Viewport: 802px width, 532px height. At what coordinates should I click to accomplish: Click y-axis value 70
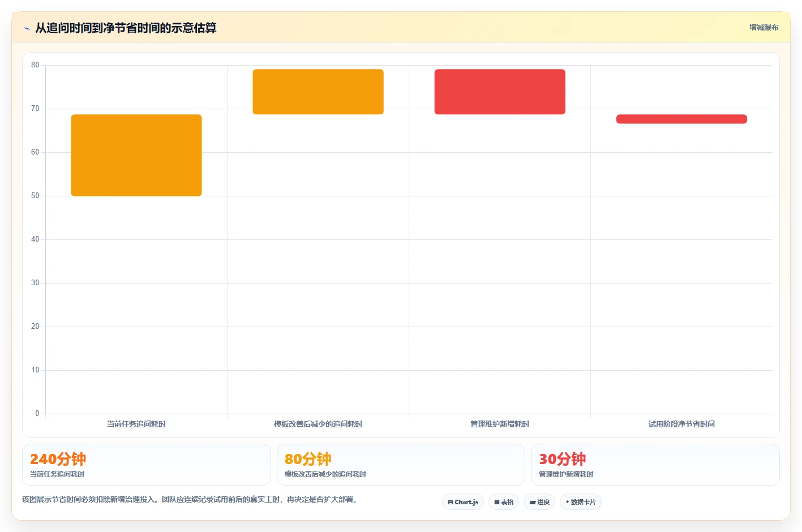point(35,109)
